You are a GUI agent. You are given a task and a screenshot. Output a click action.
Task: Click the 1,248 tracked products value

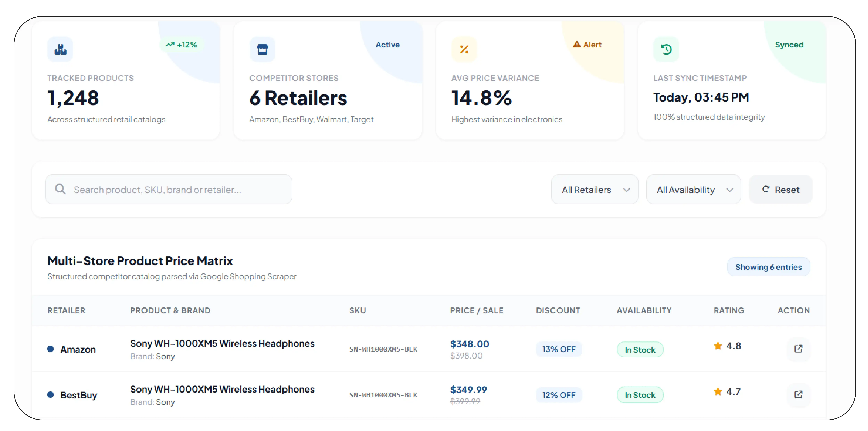coord(73,98)
